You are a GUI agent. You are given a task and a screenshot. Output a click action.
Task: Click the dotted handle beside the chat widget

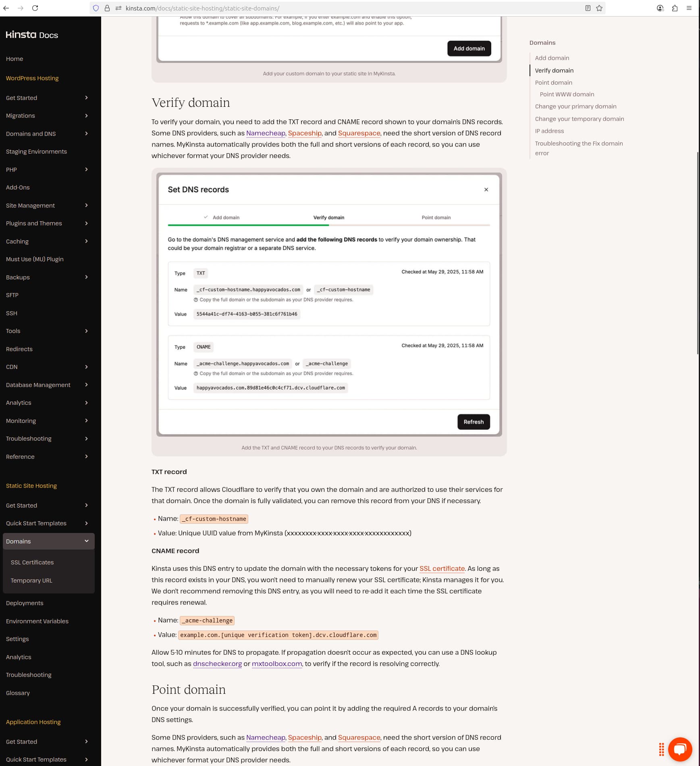pyautogui.click(x=661, y=749)
